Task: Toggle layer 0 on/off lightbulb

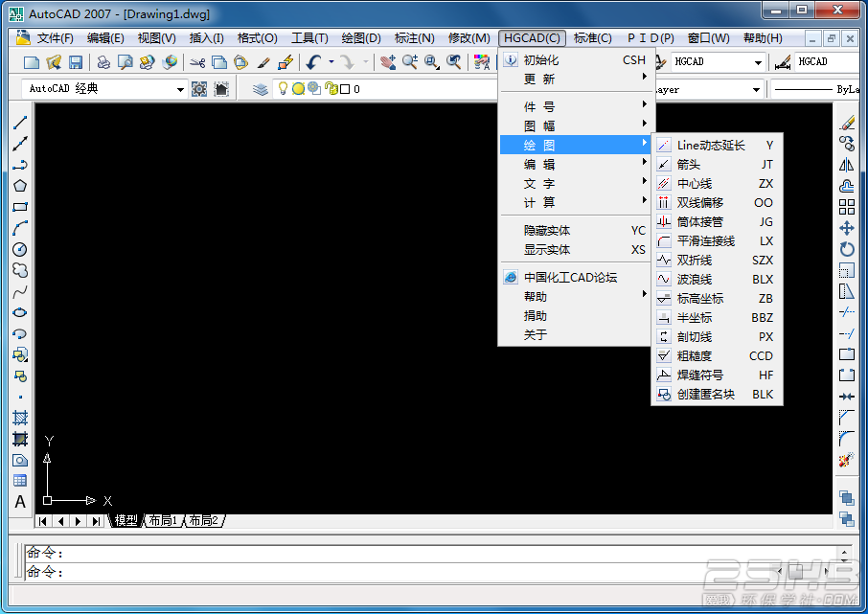Action: [x=283, y=88]
